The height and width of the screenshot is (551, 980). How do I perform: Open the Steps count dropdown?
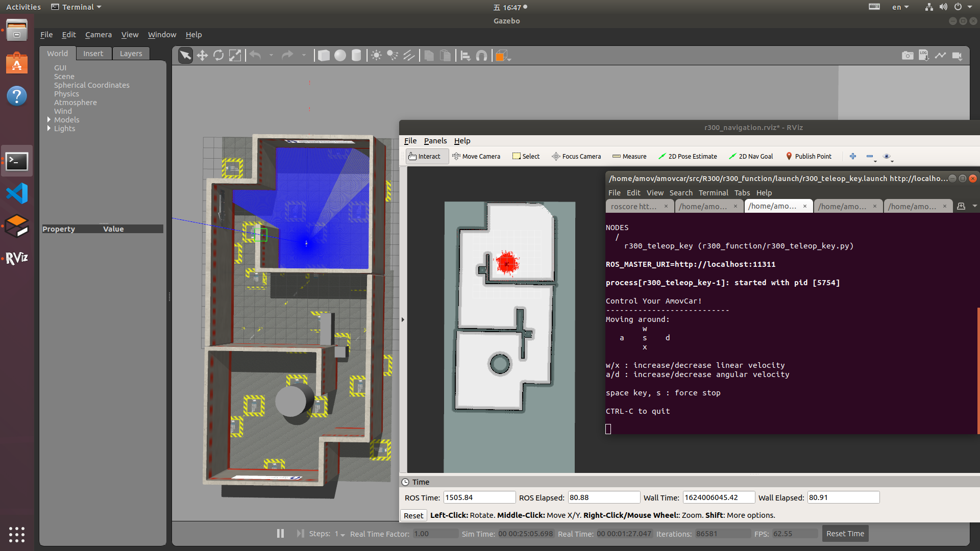click(x=340, y=534)
